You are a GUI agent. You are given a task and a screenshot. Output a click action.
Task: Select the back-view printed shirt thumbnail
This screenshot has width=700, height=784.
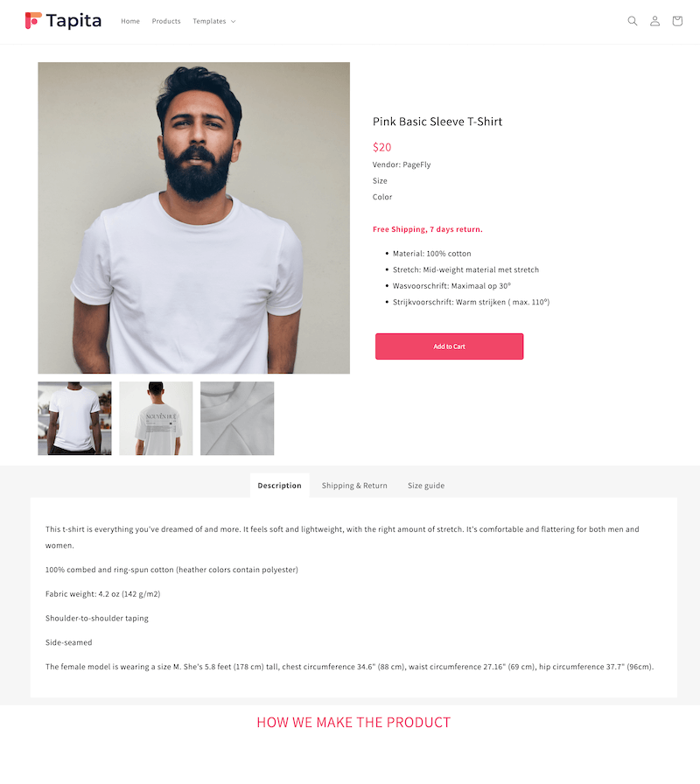pyautogui.click(x=156, y=418)
